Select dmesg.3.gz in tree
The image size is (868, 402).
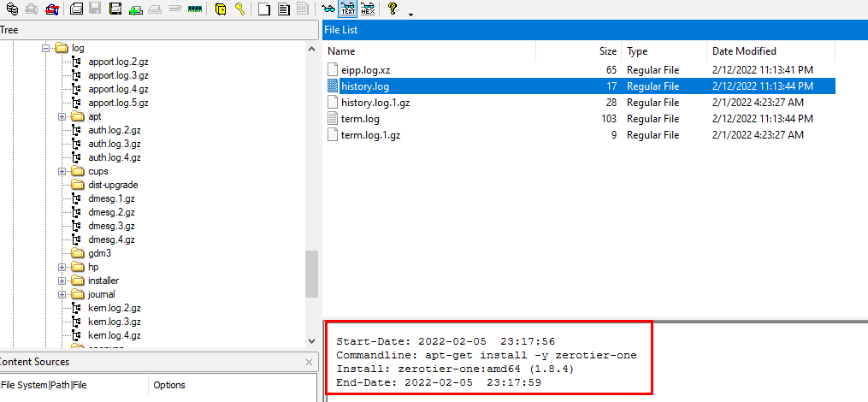(x=111, y=226)
